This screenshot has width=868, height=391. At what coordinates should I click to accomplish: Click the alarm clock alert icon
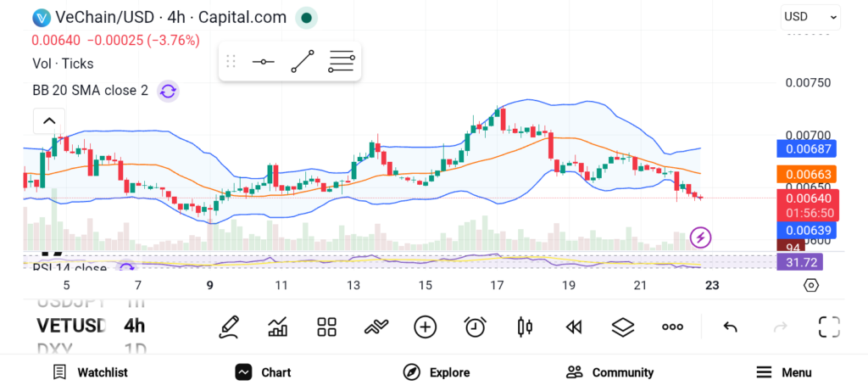475,327
